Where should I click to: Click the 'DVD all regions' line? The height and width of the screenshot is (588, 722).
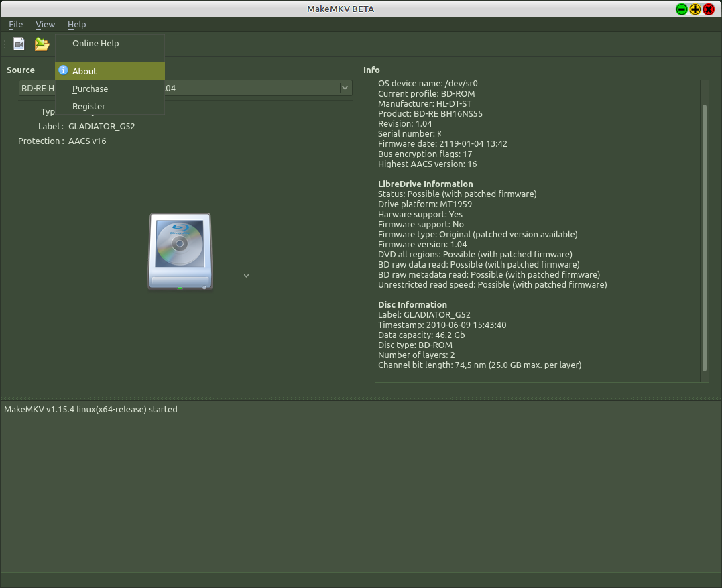(475, 254)
